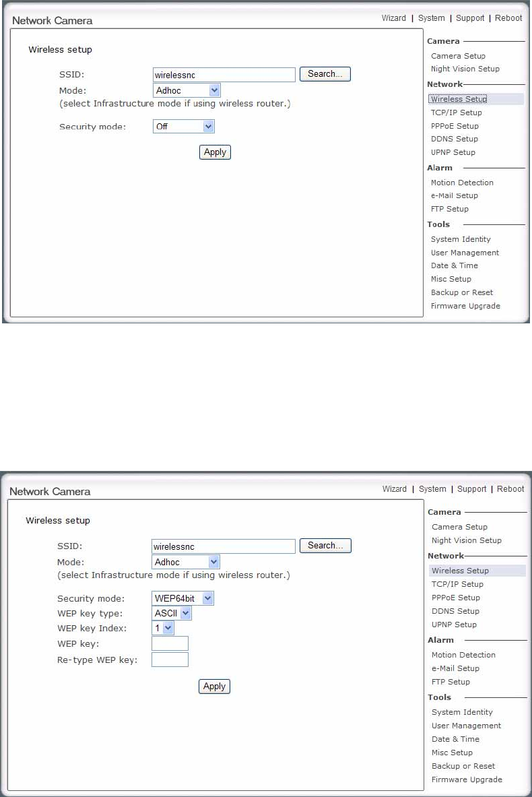Open User Management in upper sidebar

[x=465, y=253]
